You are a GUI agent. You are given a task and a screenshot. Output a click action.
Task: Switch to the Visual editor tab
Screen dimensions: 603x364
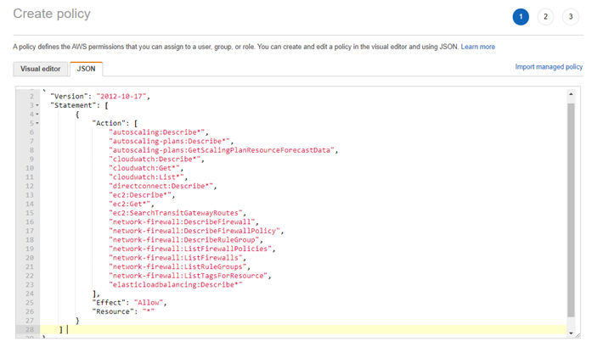click(x=41, y=69)
